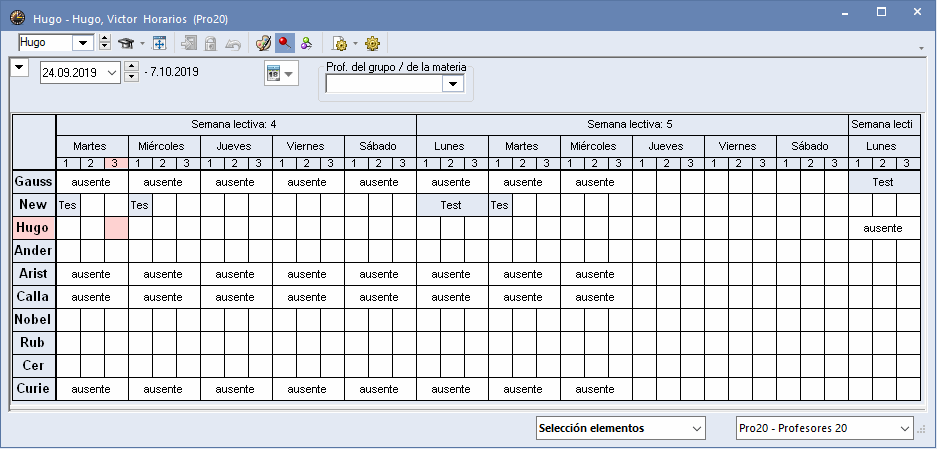Image resolution: width=937 pixels, height=449 pixels.
Task: Select the New row header
Action: (33, 204)
